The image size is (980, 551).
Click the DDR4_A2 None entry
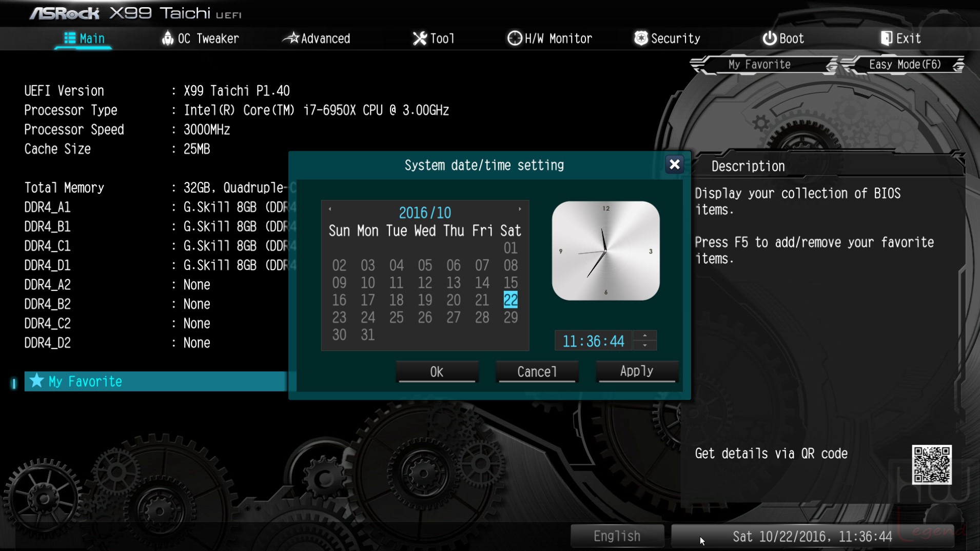pos(197,285)
